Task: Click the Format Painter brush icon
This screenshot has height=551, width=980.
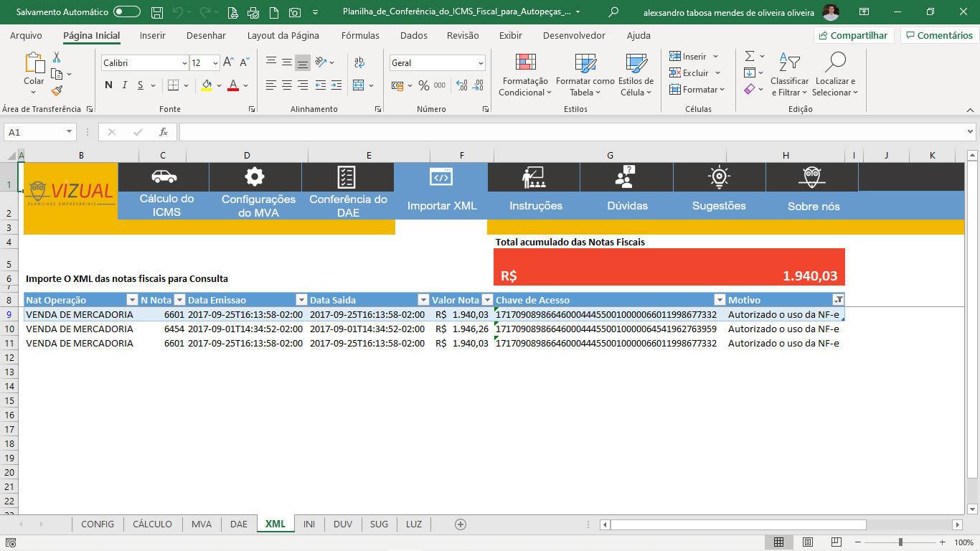Action: tap(57, 90)
